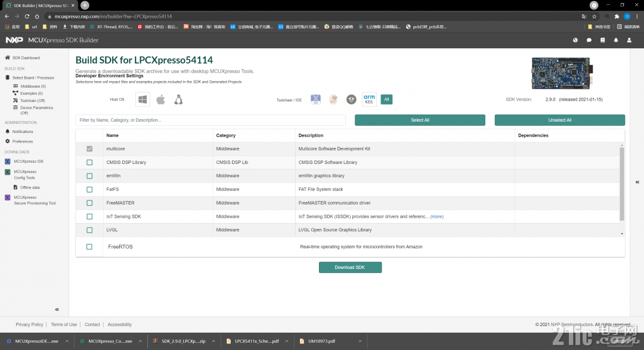
Task: Check the FreeRTOS checkbox
Action: point(89,247)
